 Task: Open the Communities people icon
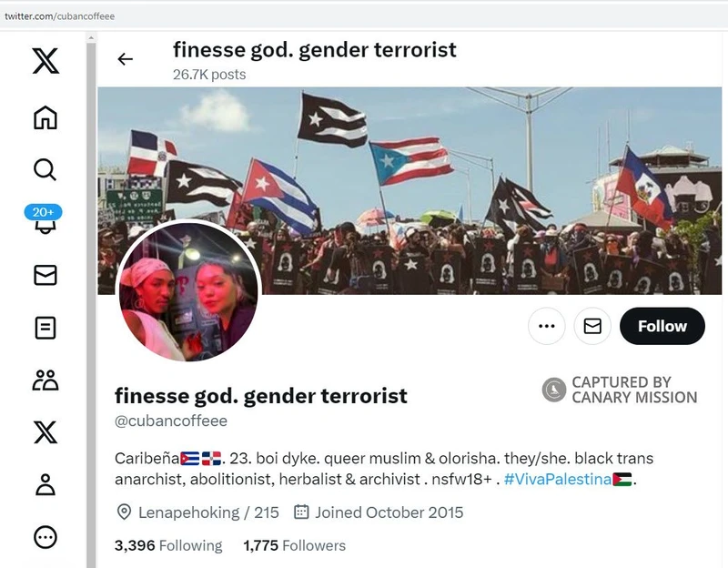pos(45,380)
